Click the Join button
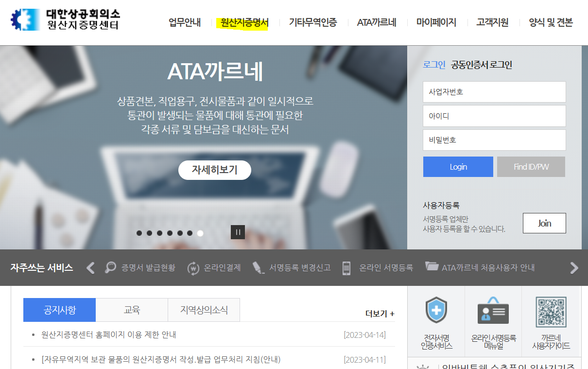 point(544,223)
